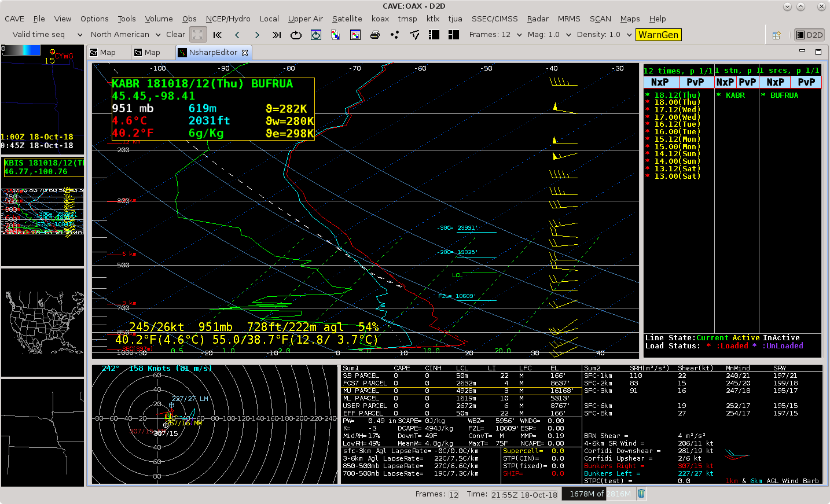This screenshot has width=830, height=504.
Task: Open the Upper Air menu
Action: point(306,19)
